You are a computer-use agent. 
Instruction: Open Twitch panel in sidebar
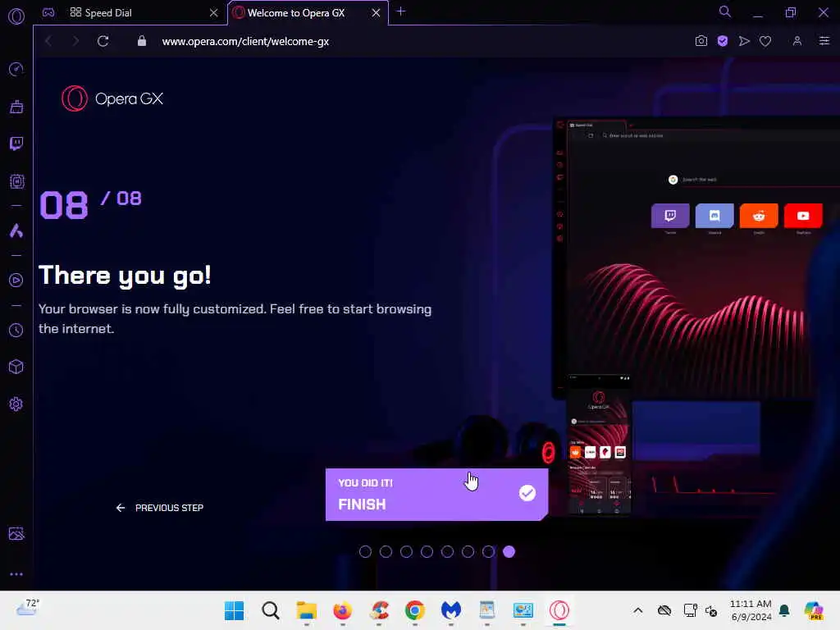coord(16,144)
